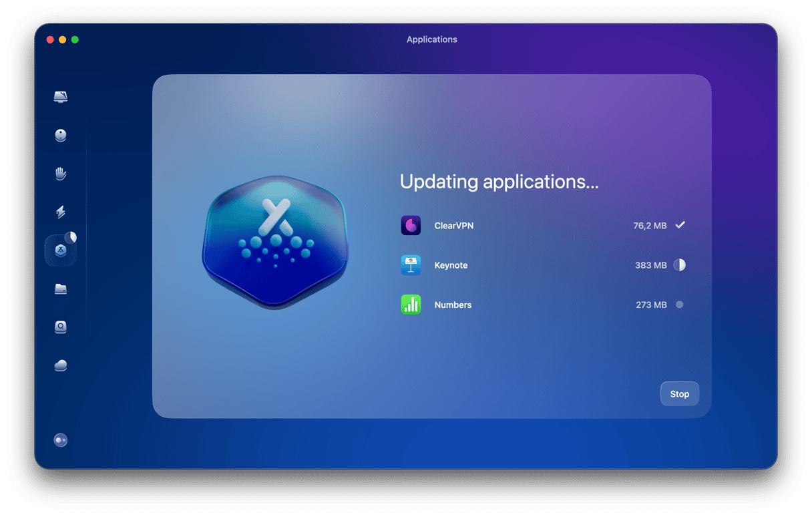Open the Files folder icon in sidebar
Viewport: 812px width, 515px height.
(61, 289)
